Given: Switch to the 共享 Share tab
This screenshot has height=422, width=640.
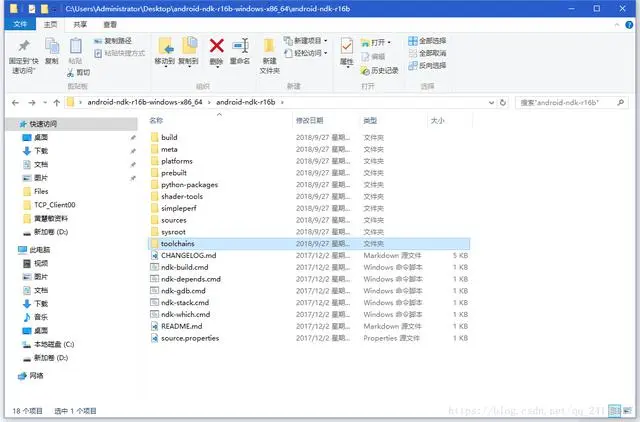Looking at the screenshot, I should click(80, 24).
